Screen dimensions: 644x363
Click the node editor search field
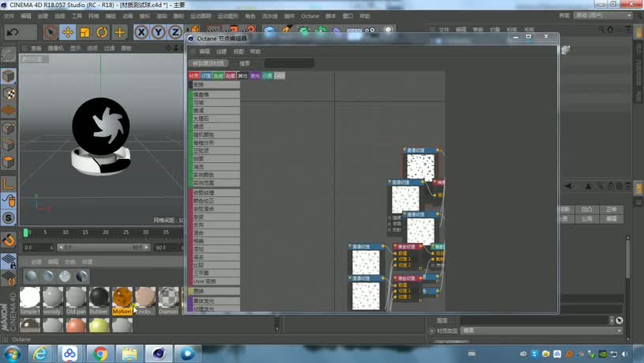point(289,63)
